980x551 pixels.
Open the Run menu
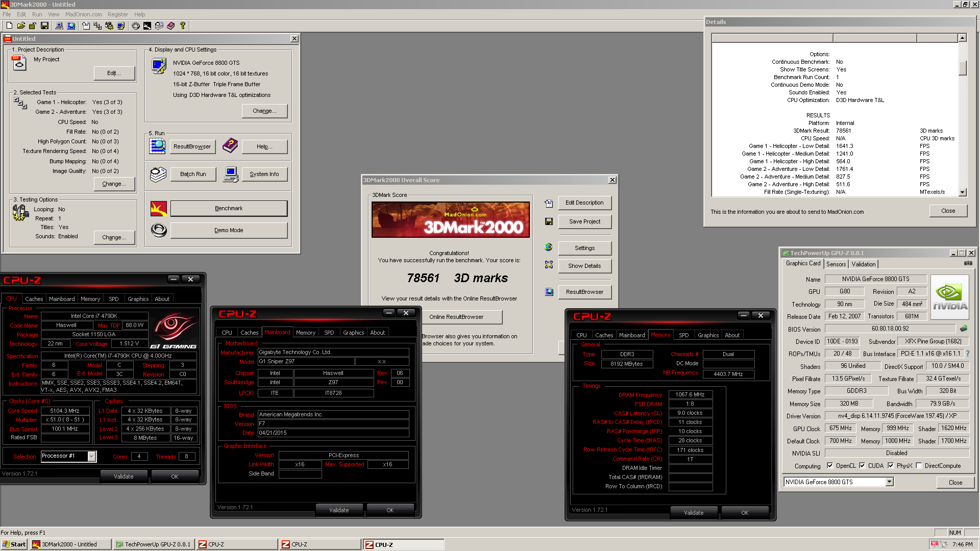(x=37, y=14)
